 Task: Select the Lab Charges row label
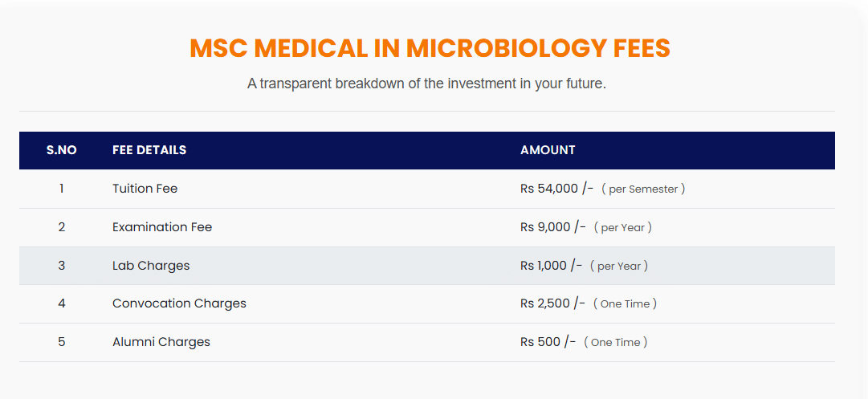pos(151,266)
